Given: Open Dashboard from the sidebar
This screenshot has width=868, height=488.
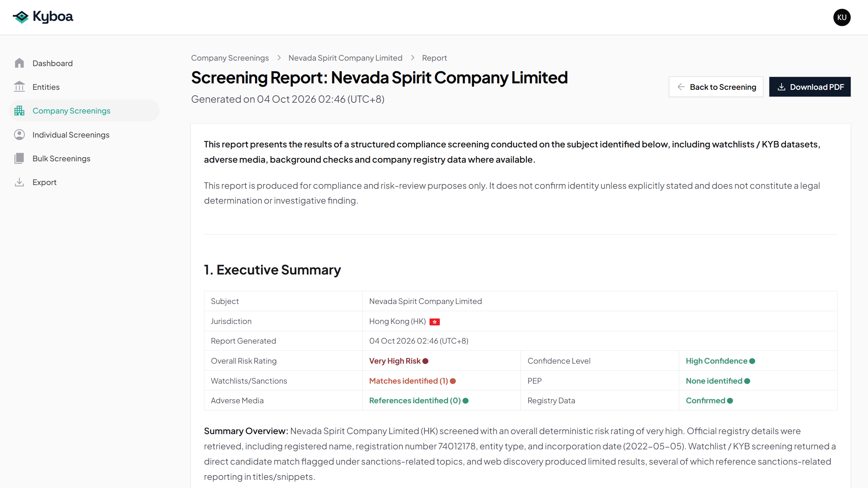Looking at the screenshot, I should 84,63.
